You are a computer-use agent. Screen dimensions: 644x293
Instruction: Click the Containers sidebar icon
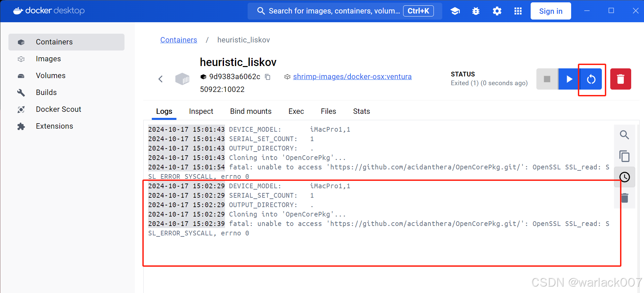tap(21, 42)
